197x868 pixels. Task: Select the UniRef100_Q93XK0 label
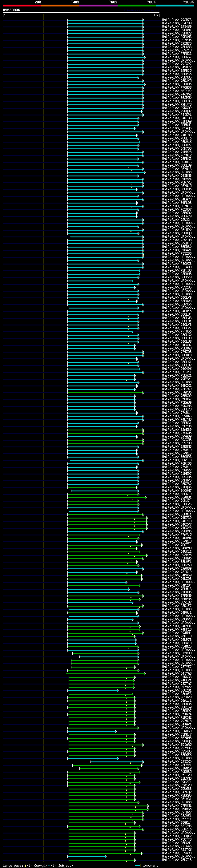click(177, 761)
